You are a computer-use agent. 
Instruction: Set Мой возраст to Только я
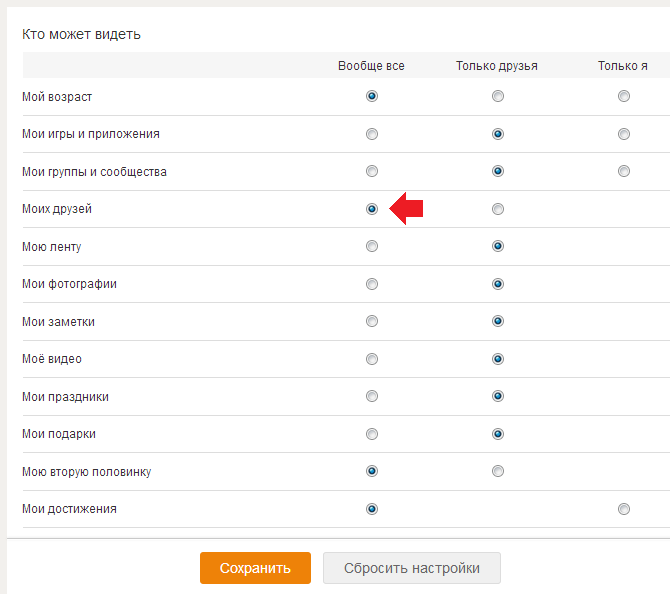tap(624, 96)
